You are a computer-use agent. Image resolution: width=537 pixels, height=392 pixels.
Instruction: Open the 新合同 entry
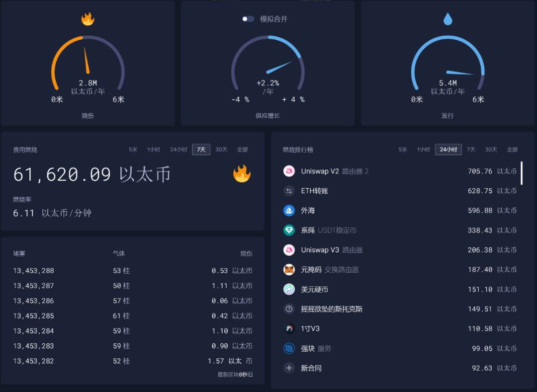click(400, 368)
